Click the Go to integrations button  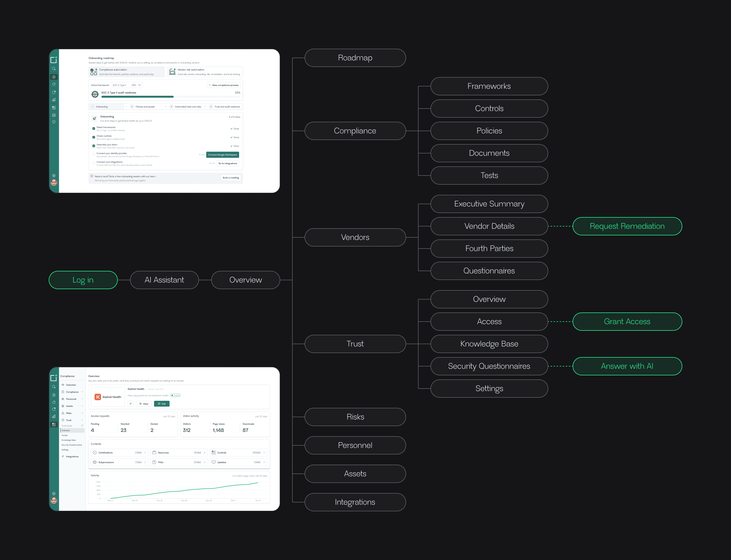click(228, 163)
